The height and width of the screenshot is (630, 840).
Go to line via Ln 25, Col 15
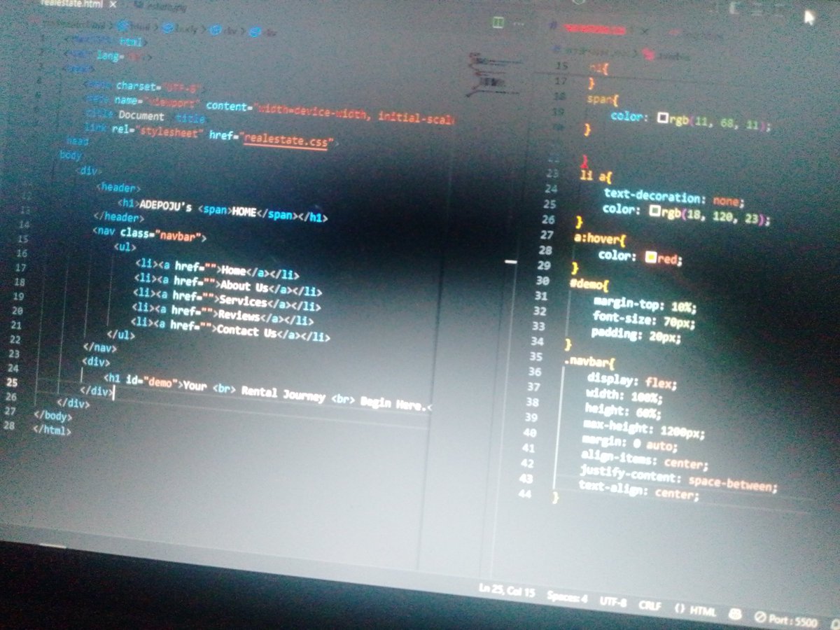(x=507, y=592)
